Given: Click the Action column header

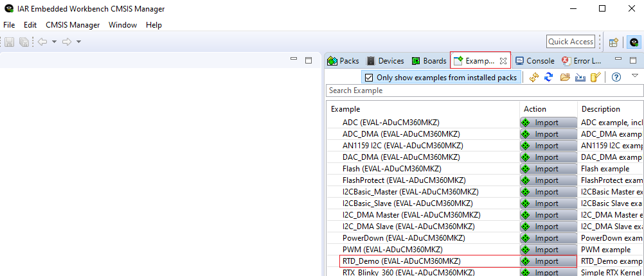Looking at the screenshot, I should point(548,109).
